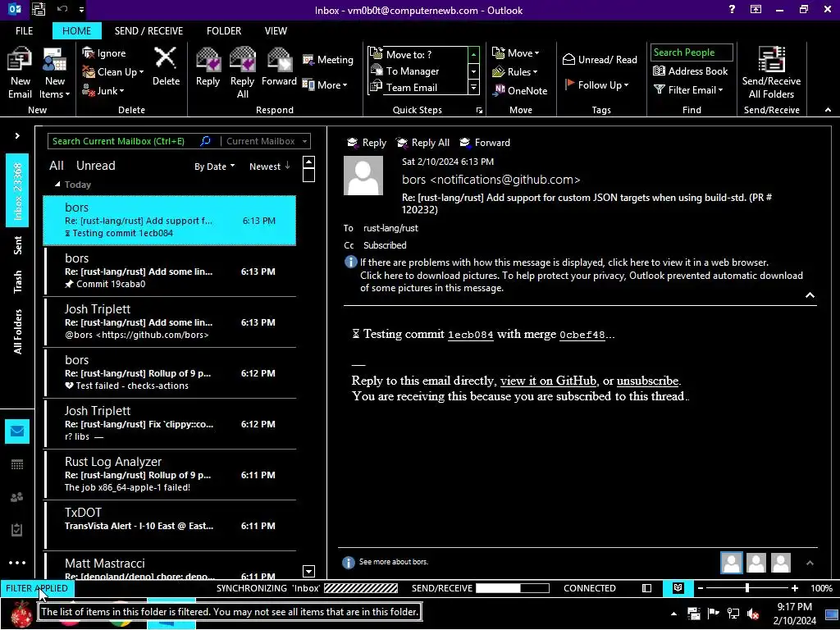The width and height of the screenshot is (840, 630).
Task: Click Reply in the reading pane
Action: pyautogui.click(x=367, y=143)
